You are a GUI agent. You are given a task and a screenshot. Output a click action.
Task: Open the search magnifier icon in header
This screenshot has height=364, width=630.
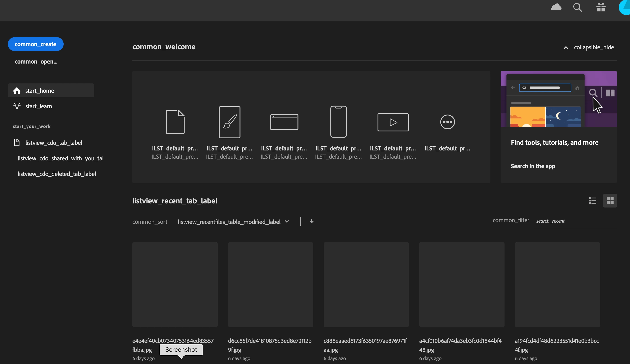tap(577, 7)
